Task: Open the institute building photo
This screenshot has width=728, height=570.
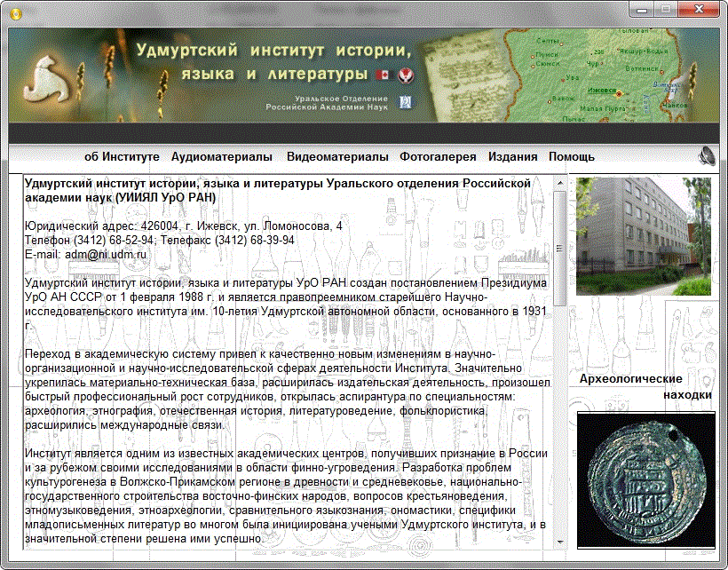Action: (644, 236)
